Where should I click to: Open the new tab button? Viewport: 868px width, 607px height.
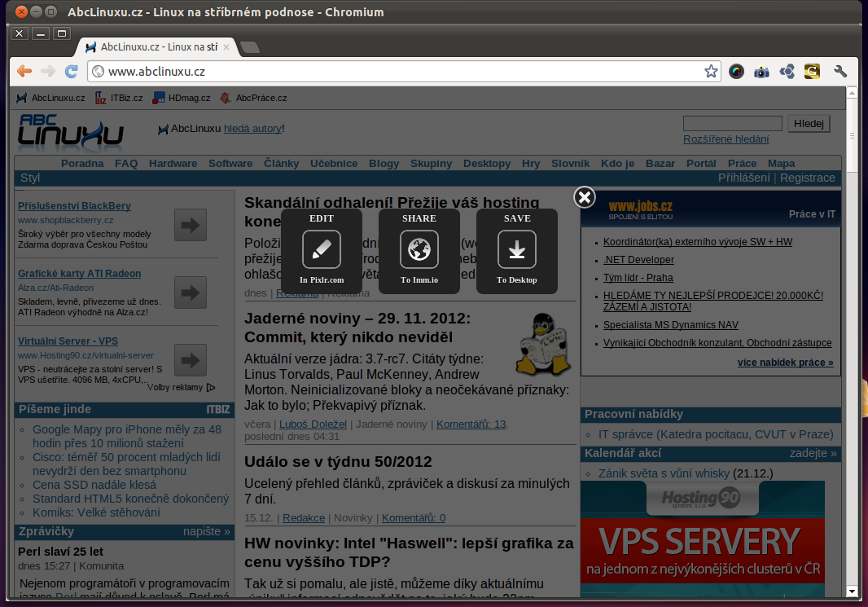pos(250,47)
